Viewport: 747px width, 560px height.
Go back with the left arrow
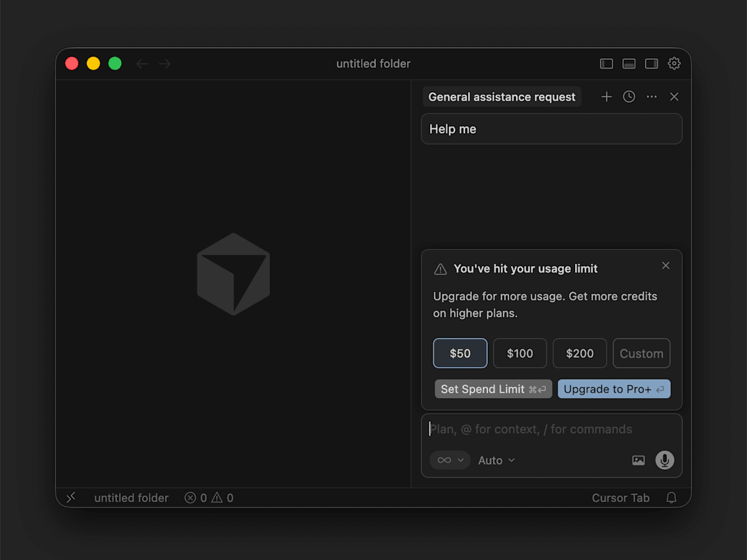(x=142, y=63)
